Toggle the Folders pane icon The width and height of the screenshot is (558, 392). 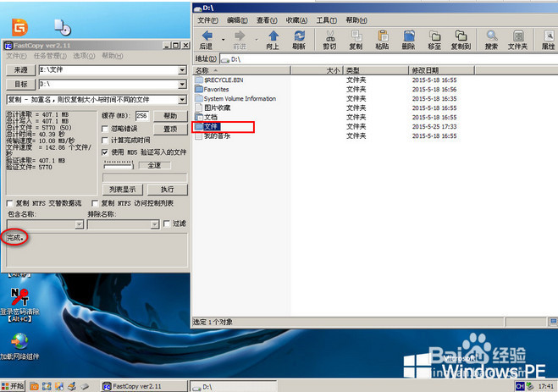pos(518,40)
